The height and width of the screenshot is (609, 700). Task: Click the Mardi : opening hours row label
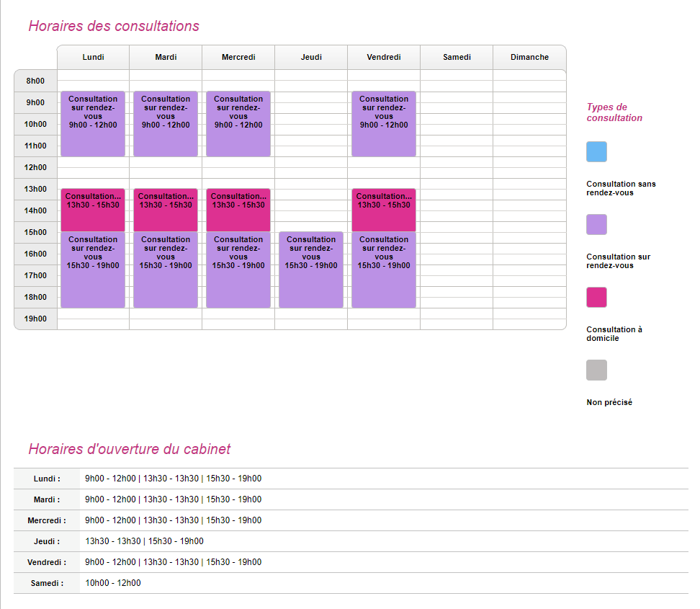[47, 499]
